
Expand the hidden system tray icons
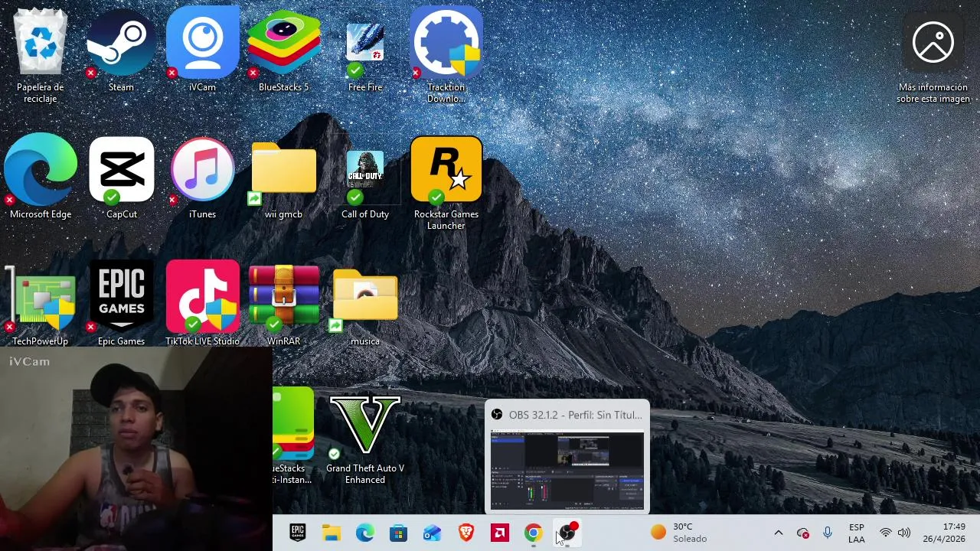pyautogui.click(x=779, y=533)
